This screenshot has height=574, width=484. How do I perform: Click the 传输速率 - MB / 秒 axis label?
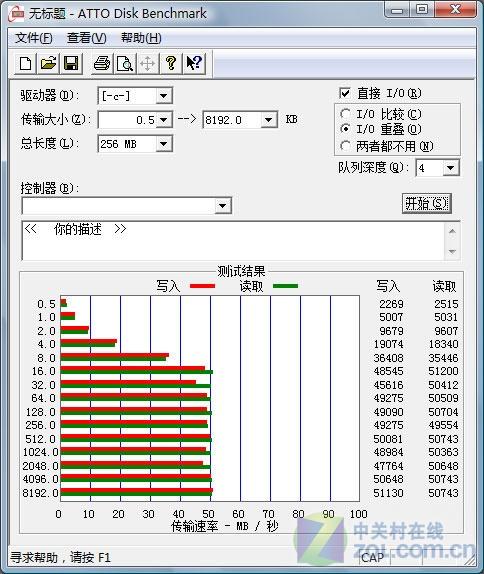point(225,526)
